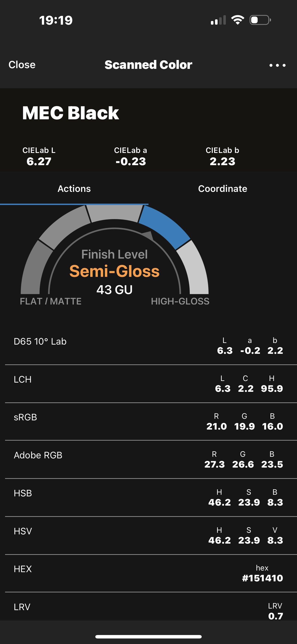297x644 pixels.
Task: Select the Adobe RGB values row
Action: pyautogui.click(x=148, y=460)
